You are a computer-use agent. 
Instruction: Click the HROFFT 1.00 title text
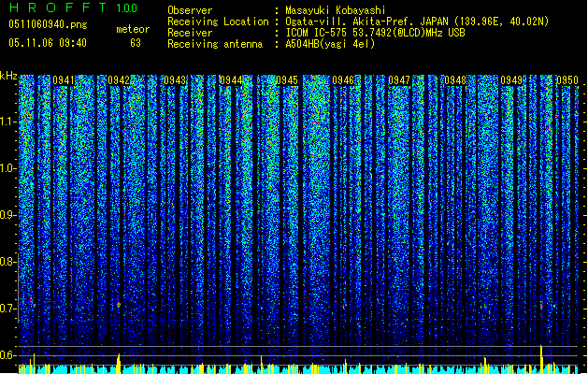tap(73, 7)
